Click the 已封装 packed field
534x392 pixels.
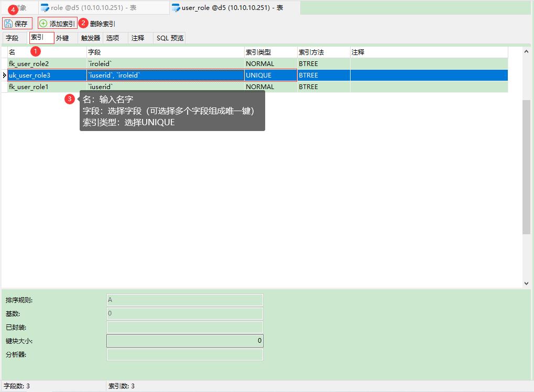point(185,327)
